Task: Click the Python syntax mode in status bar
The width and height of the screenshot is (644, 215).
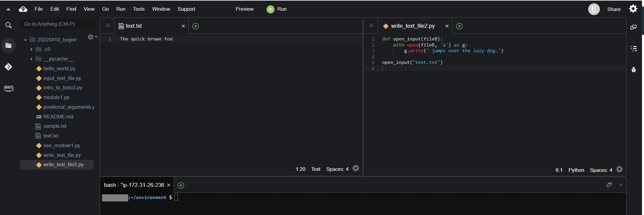Action: (576, 170)
